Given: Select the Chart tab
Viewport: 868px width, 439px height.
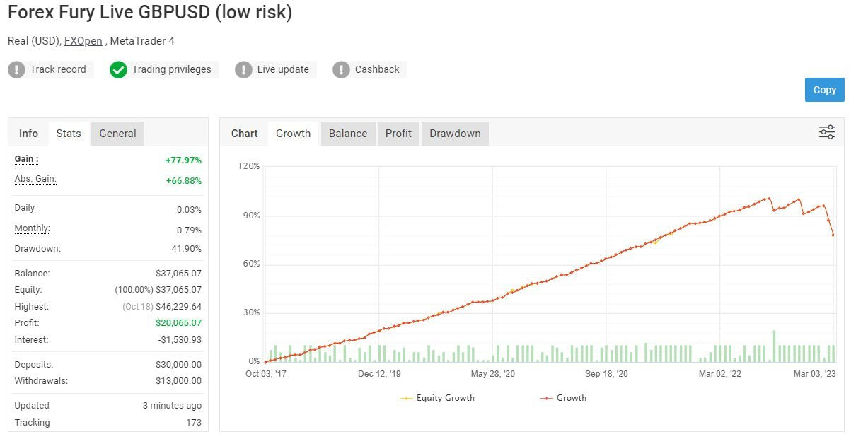Looking at the screenshot, I should 244,133.
